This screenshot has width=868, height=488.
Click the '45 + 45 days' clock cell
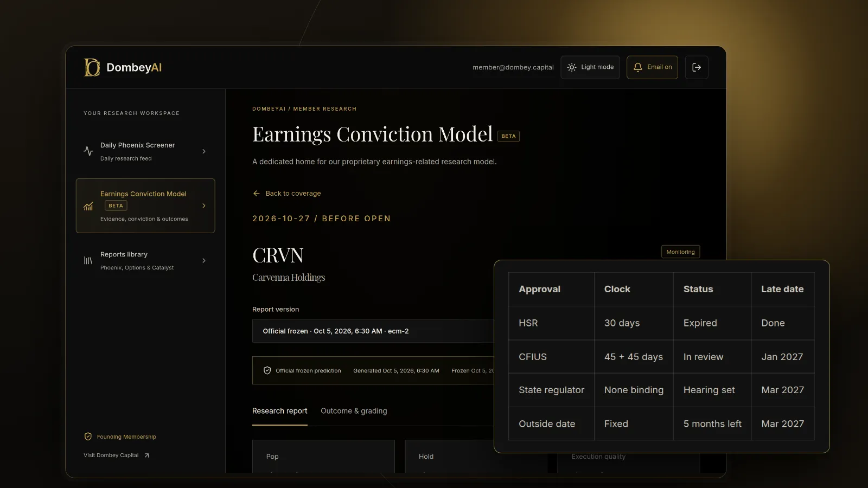(x=634, y=357)
